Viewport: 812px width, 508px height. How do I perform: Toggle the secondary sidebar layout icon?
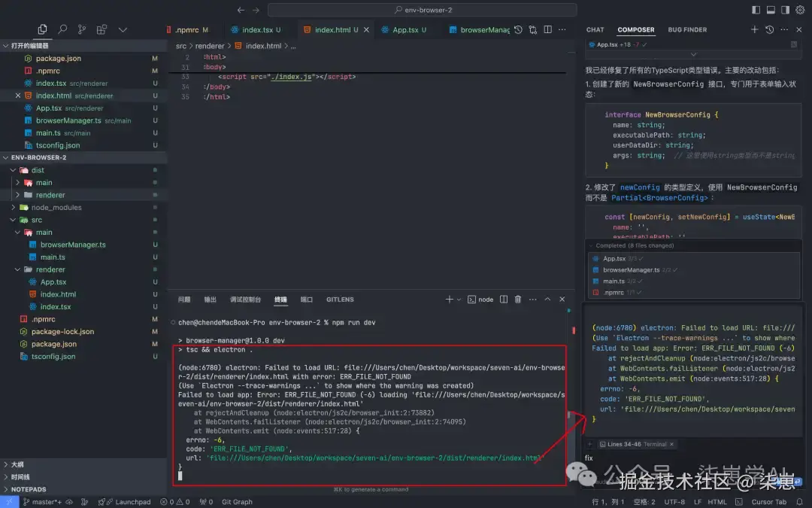(785, 10)
